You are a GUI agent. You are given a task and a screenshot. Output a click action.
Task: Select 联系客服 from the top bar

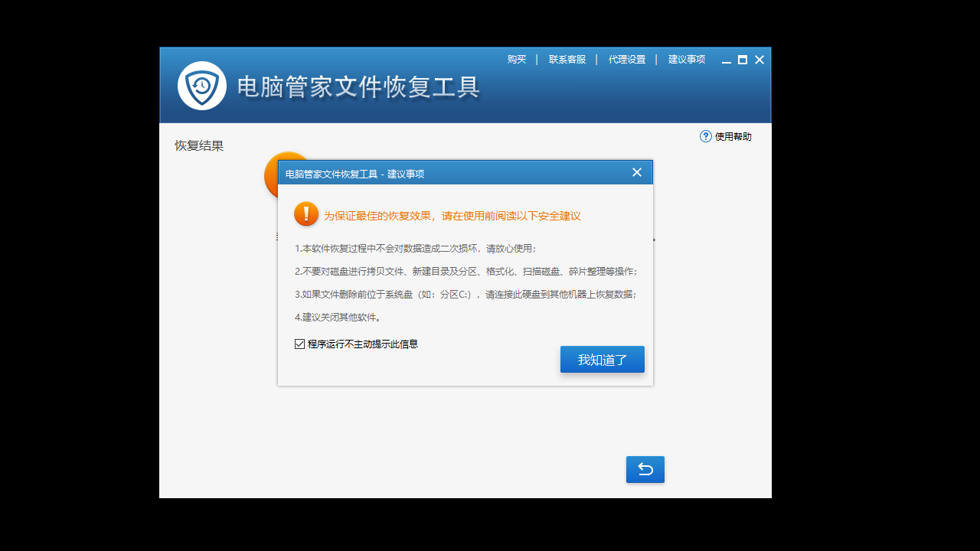[567, 59]
